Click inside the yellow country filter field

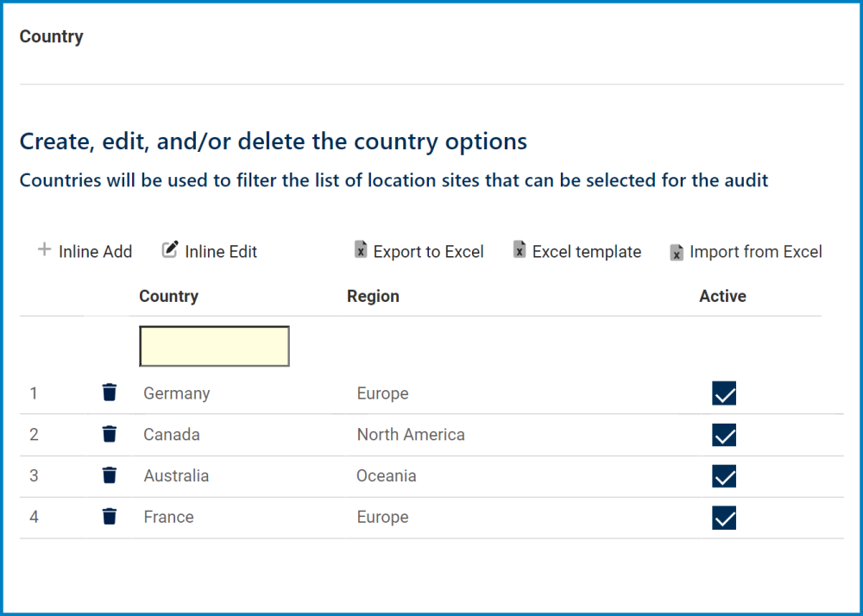[x=214, y=345]
